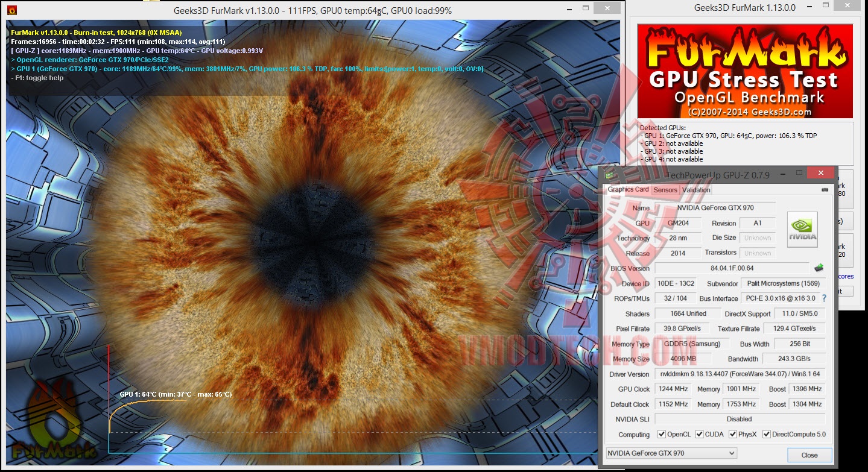The height and width of the screenshot is (472, 868).
Task: Maximize the FurMark burn-in render window
Action: [586, 9]
